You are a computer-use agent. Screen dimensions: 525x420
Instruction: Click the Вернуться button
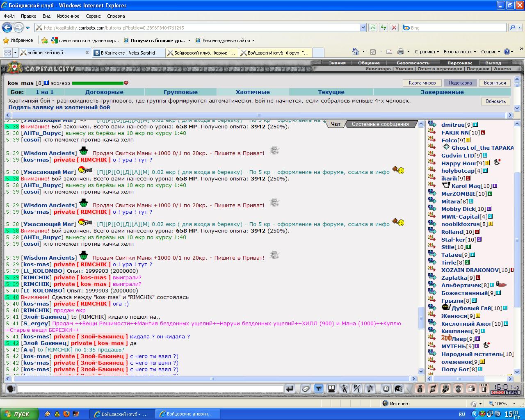[495, 83]
